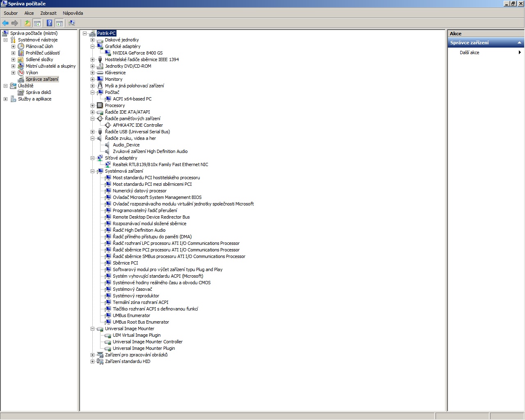Viewport: 525px width, 420px height.
Task: Select Systémové nástroje in left tree
Action: [x=38, y=40]
